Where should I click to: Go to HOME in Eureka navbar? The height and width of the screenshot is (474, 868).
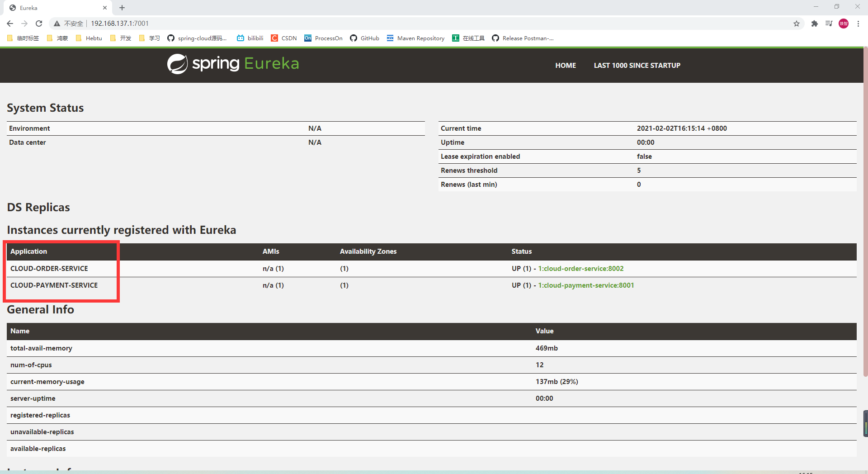click(566, 66)
